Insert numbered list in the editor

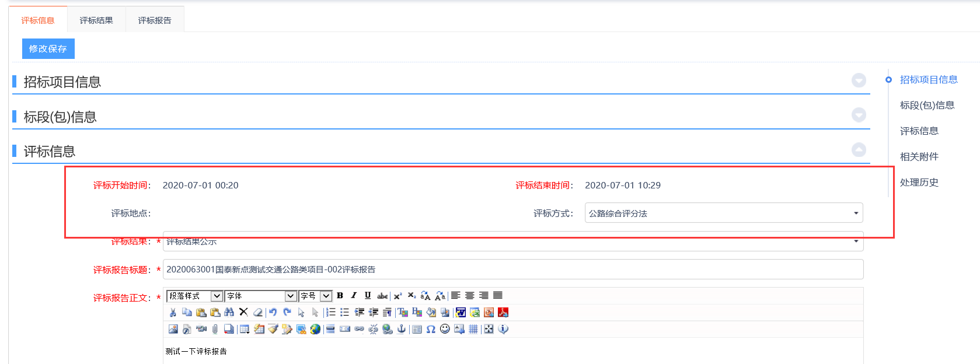coord(331,313)
